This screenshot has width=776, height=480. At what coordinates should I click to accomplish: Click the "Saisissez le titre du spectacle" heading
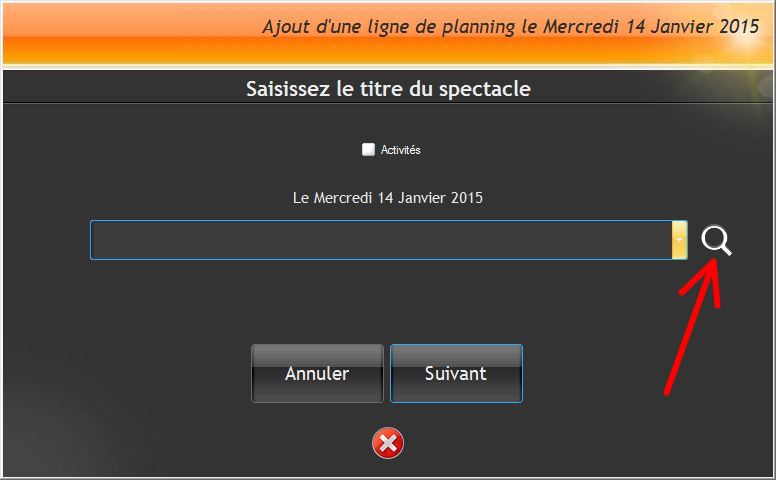[388, 89]
